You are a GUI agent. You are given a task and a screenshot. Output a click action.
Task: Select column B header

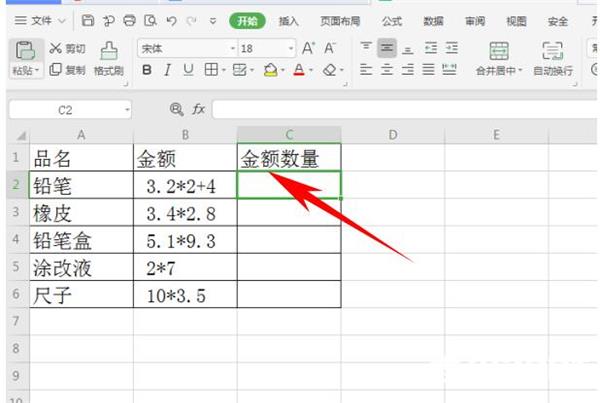[x=185, y=135]
